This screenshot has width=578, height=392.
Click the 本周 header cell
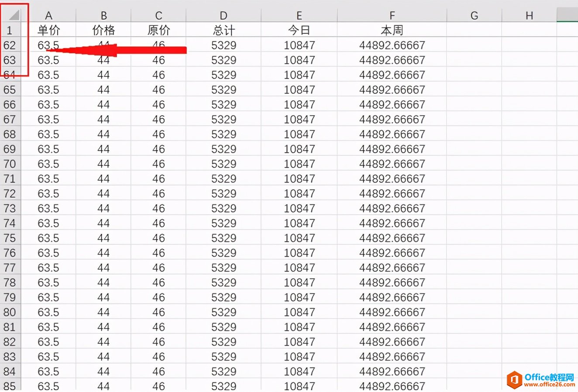pyautogui.click(x=392, y=30)
